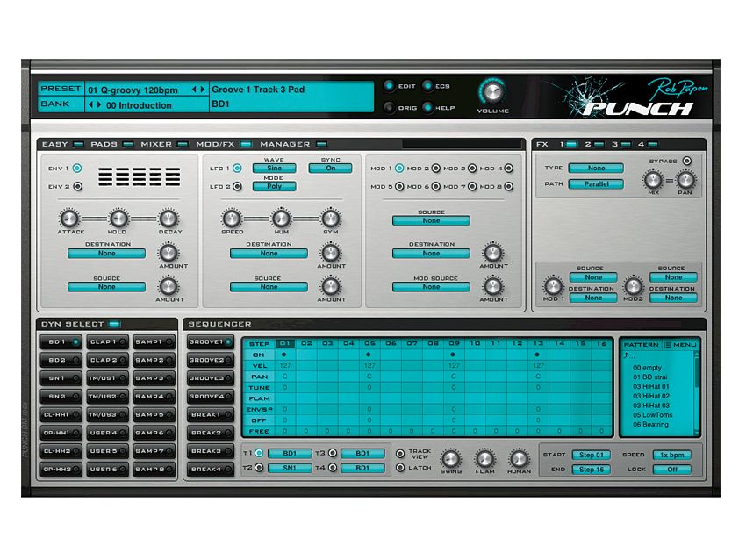The height and width of the screenshot is (560, 746).
Task: Open the FX PATH Parallel dropdown
Action: tap(596, 184)
